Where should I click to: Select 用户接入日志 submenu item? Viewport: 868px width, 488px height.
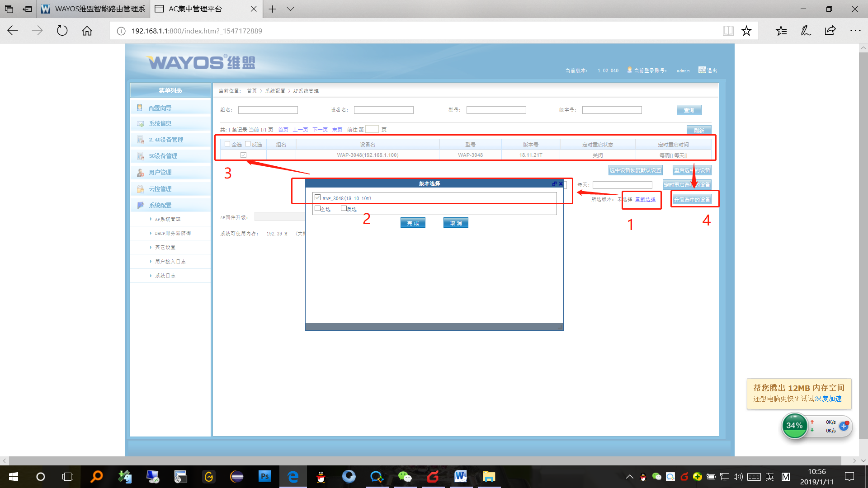170,262
